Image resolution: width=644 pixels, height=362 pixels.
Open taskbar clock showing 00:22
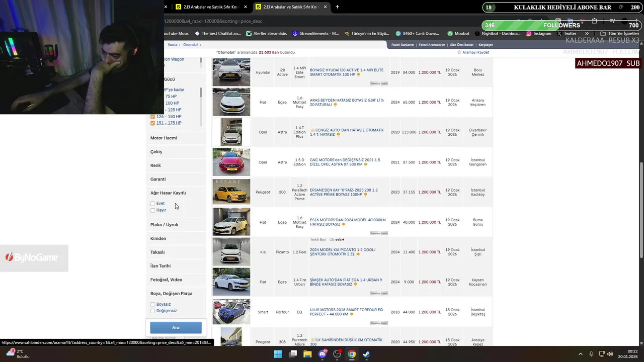628,354
